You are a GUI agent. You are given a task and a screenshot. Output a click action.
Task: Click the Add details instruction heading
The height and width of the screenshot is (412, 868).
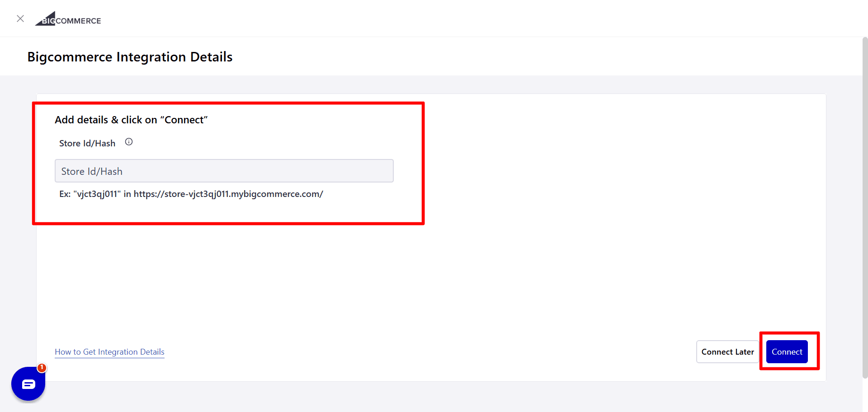[131, 119]
